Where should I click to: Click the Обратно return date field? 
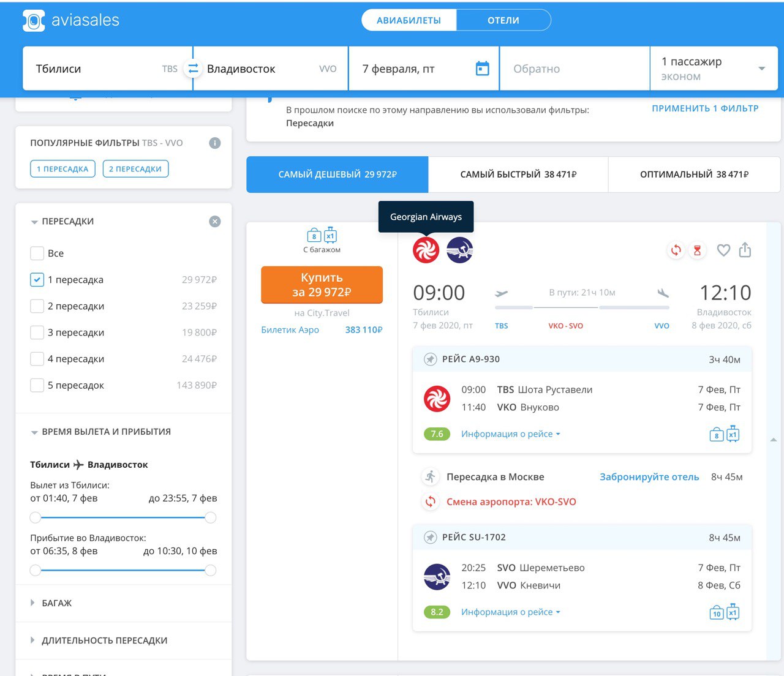[x=575, y=69]
